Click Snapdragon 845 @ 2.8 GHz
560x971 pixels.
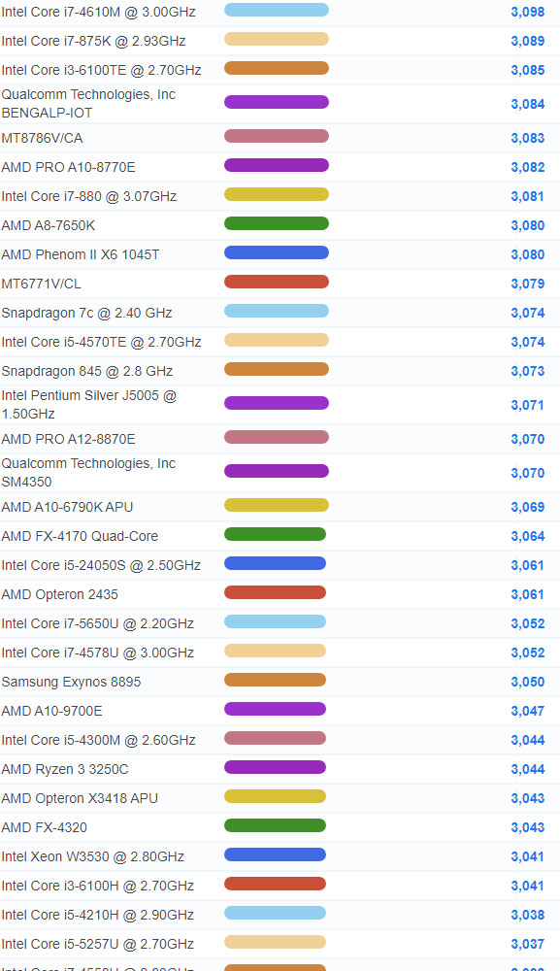[87, 371]
